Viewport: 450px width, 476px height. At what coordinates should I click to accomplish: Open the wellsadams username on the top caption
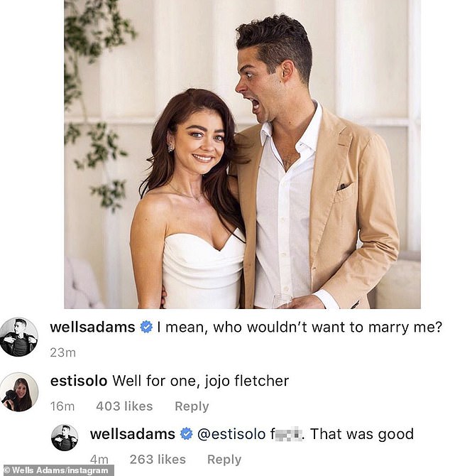point(94,328)
